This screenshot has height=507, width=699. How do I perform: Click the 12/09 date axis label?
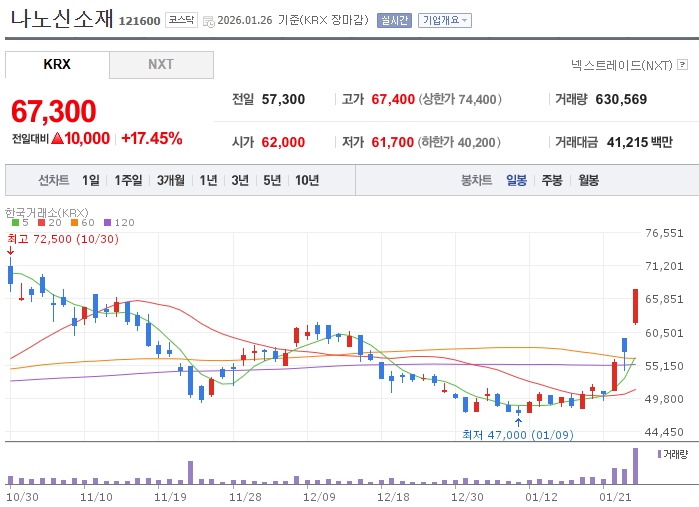pyautogui.click(x=319, y=497)
